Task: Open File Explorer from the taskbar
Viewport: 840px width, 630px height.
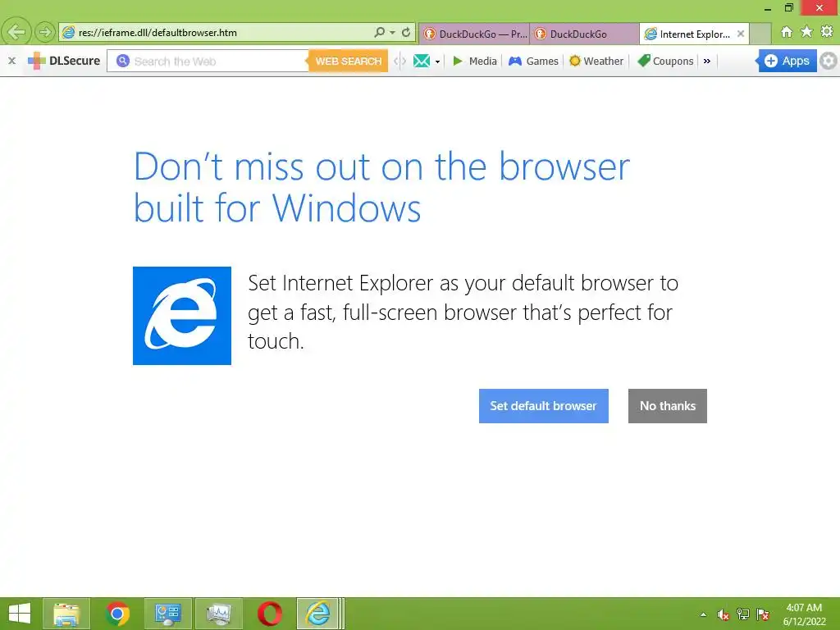Action: point(66,614)
